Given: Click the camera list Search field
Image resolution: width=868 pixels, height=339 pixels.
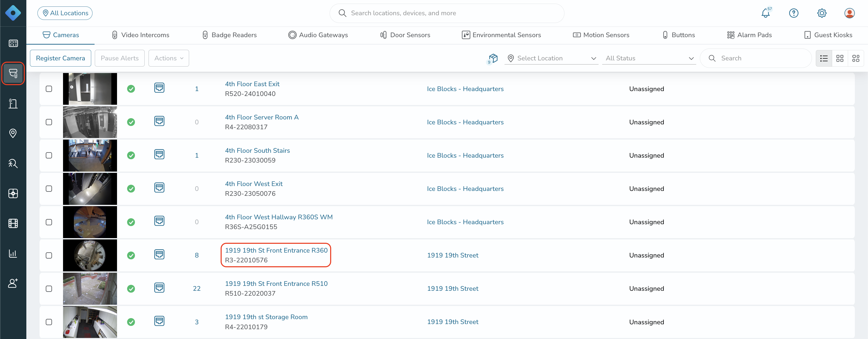Looking at the screenshot, I should tap(756, 58).
